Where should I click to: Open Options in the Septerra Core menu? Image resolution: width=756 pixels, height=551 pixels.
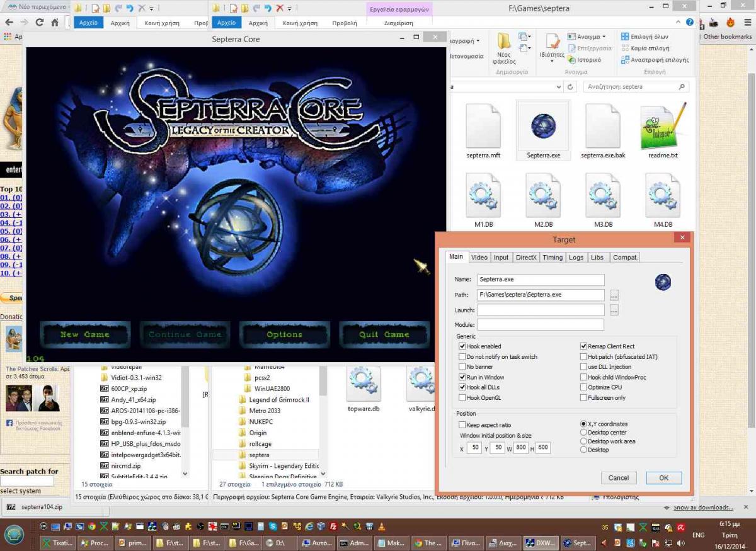point(284,334)
